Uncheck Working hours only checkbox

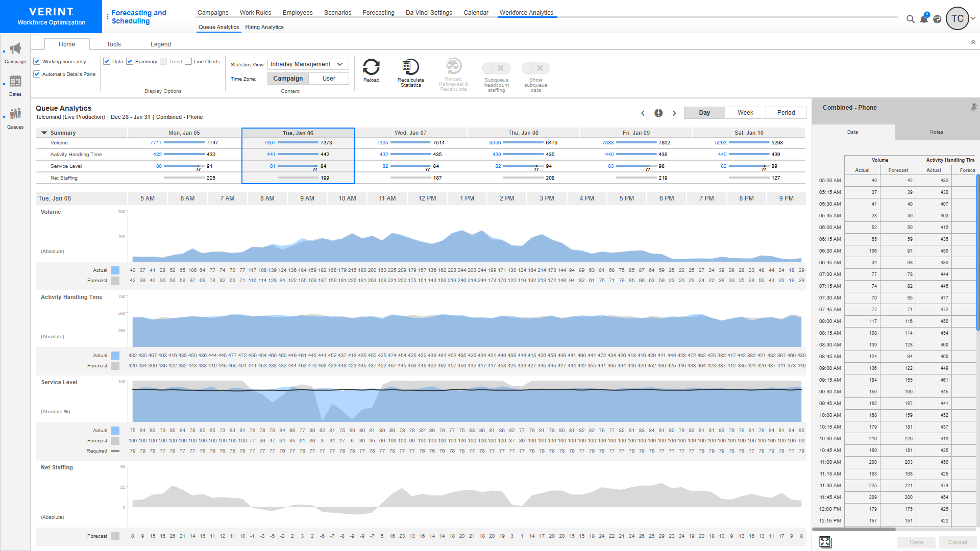pos(37,62)
